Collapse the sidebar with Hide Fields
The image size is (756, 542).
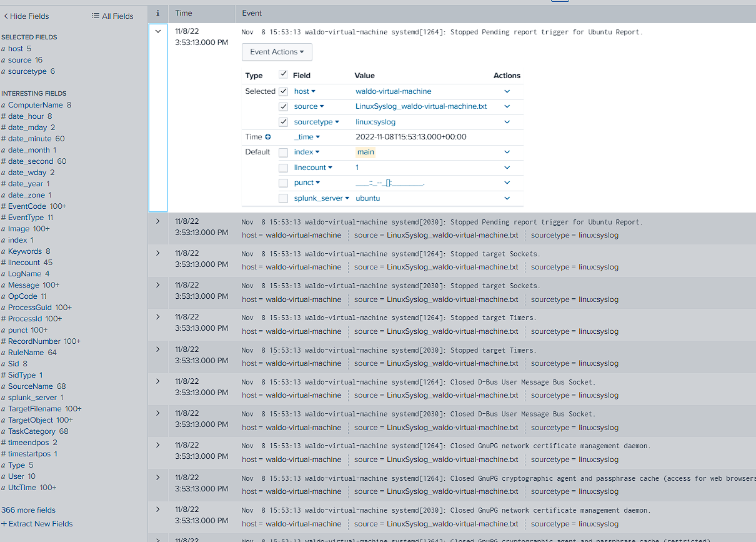pos(26,16)
